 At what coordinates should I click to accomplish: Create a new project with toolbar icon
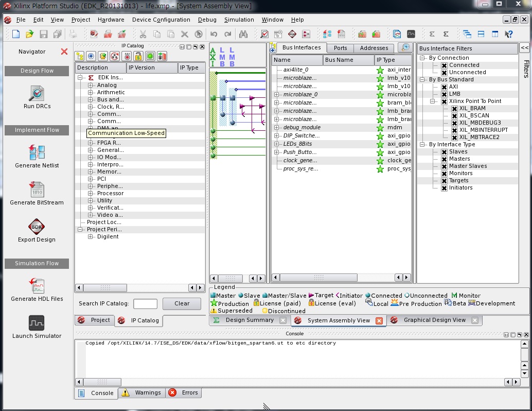point(16,34)
